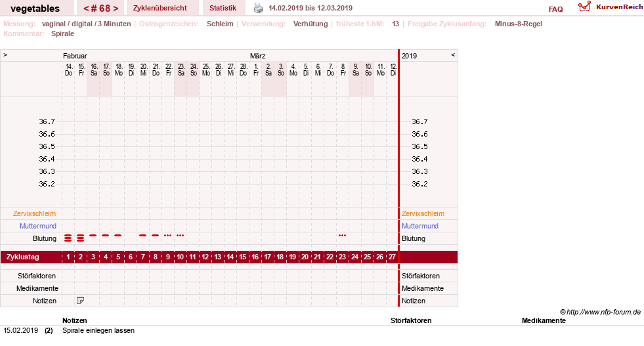Viewport: 644px width, 346px height.
Task: Click the date header 12. Di
Action: [393, 70]
